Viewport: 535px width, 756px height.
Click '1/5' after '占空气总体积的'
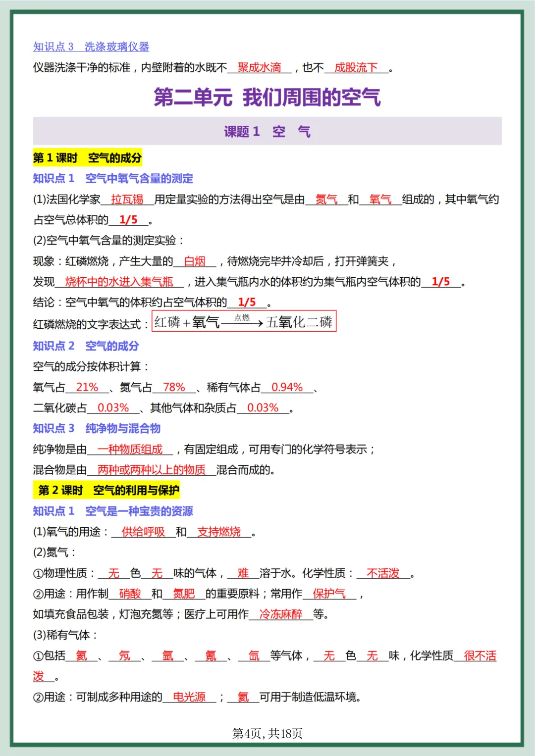[x=128, y=220]
